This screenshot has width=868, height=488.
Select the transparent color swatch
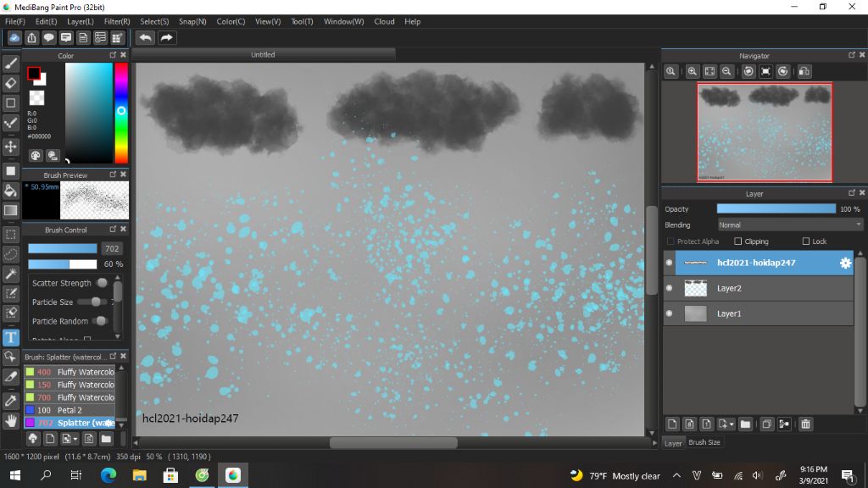coord(37,98)
